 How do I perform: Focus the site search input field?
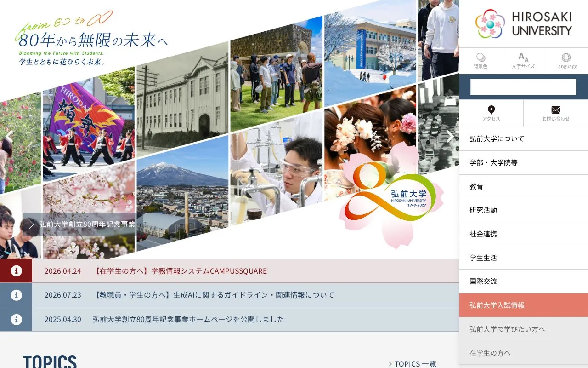coord(523,87)
